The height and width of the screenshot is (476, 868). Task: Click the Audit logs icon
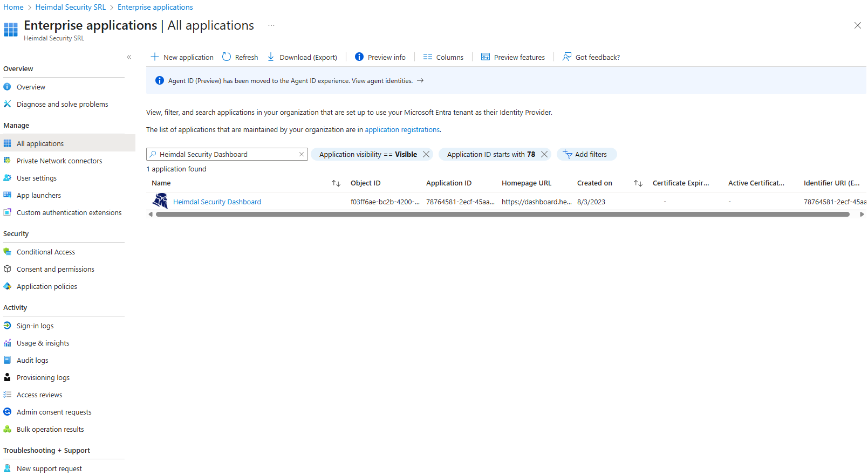point(8,360)
